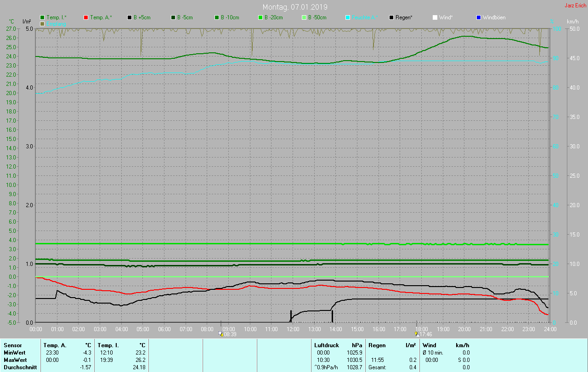
Task: Select the black Regen legend swatch
Action: tap(391, 17)
